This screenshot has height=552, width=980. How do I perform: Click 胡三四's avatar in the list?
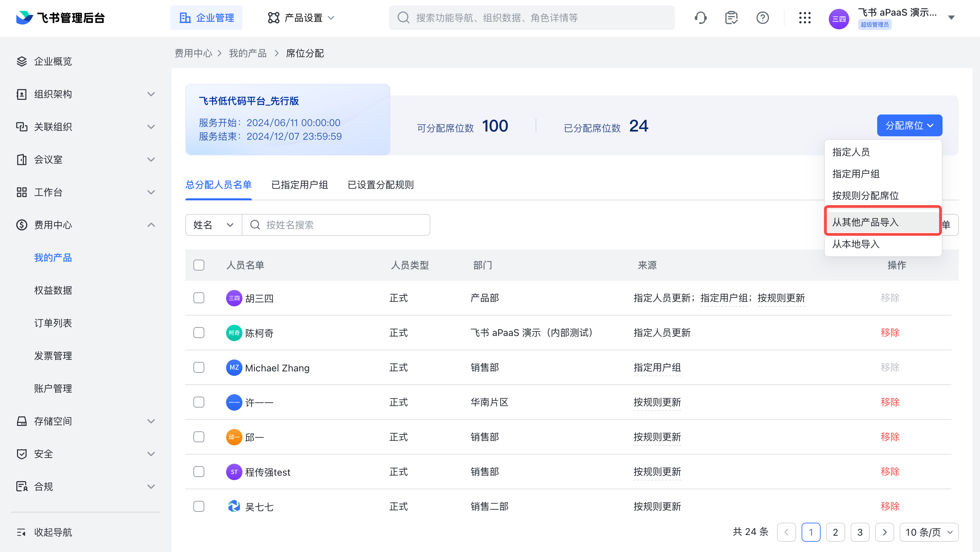coord(234,298)
